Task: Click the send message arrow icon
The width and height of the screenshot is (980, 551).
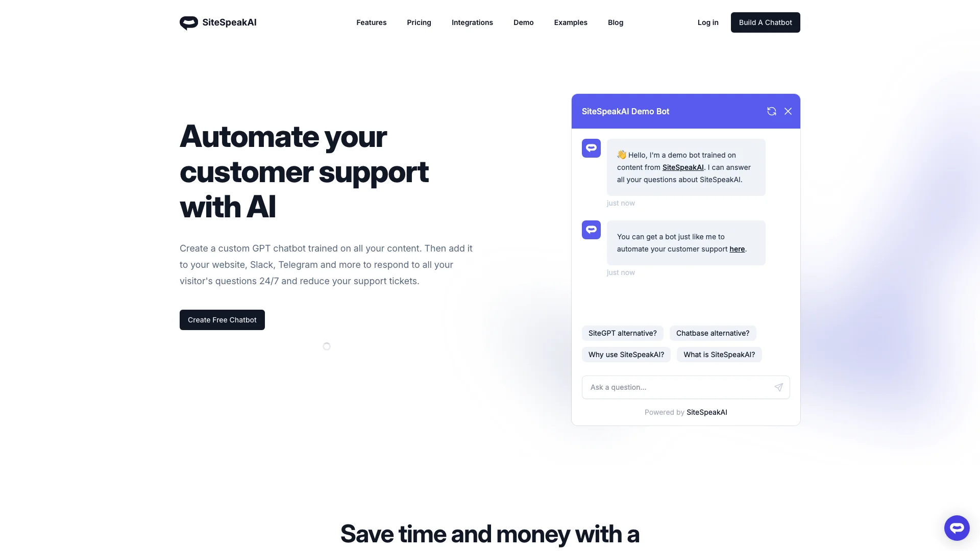Action: [778, 387]
